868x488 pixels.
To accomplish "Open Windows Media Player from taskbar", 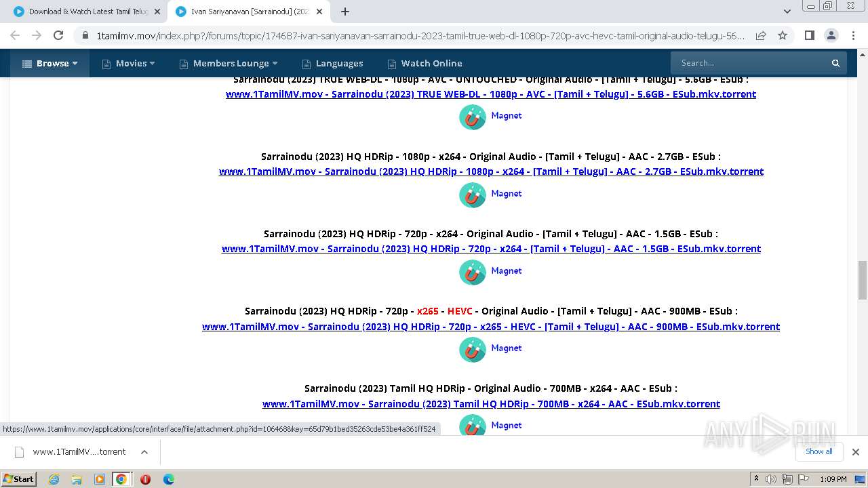I will click(x=100, y=479).
